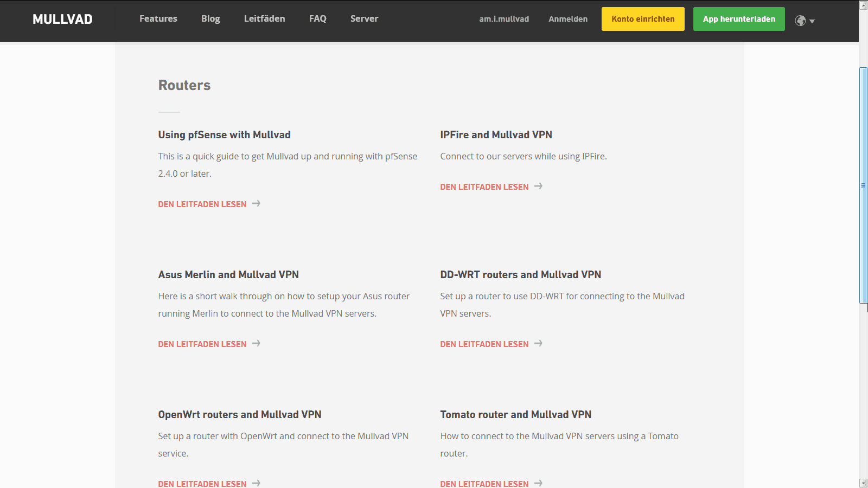Open Asus Merlin and Mullvad VPN title
This screenshot has width=868, height=488.
point(228,274)
